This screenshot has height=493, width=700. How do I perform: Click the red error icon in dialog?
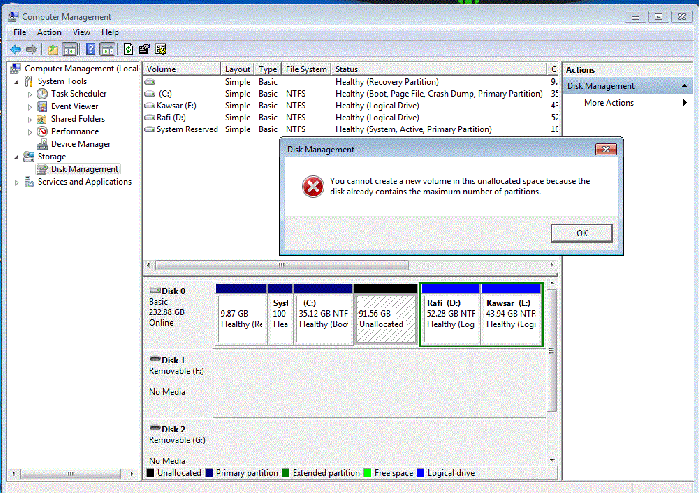pos(313,186)
